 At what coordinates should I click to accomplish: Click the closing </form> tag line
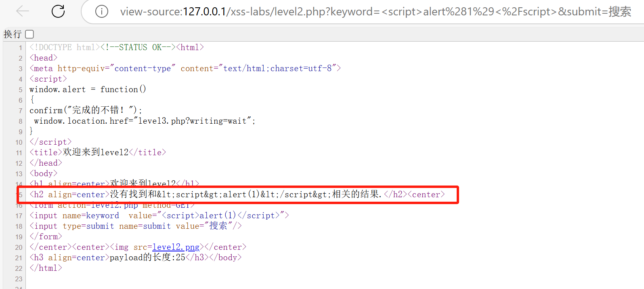46,236
